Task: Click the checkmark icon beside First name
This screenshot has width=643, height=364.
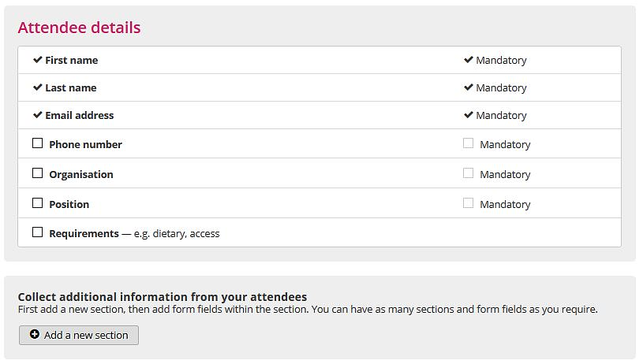Action: pos(38,60)
